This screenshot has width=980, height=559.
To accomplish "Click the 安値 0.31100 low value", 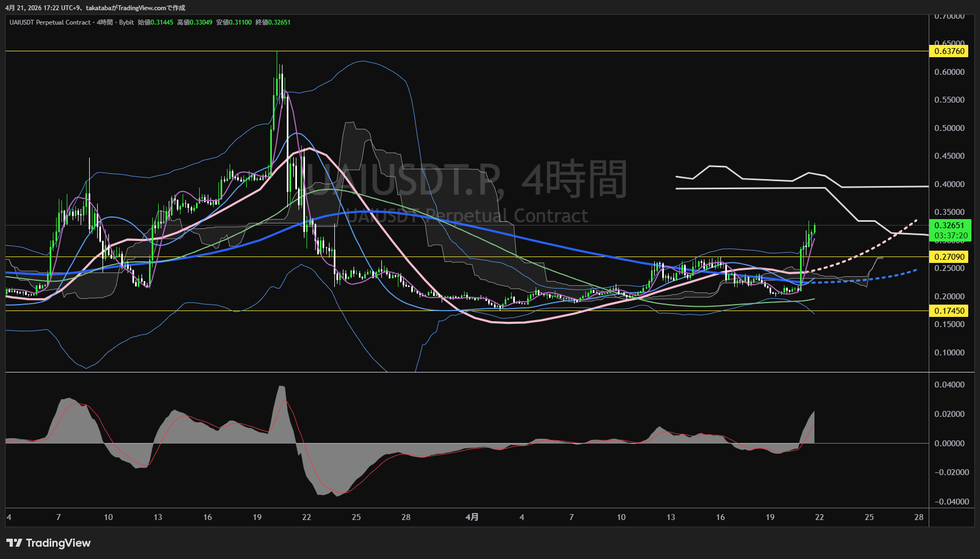I will (234, 22).
